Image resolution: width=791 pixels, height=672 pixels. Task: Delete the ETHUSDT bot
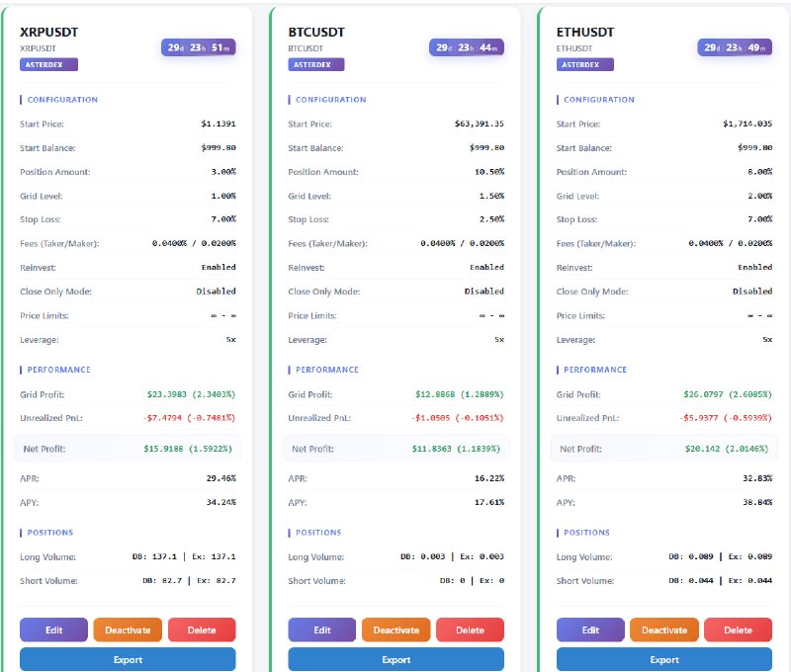738,630
